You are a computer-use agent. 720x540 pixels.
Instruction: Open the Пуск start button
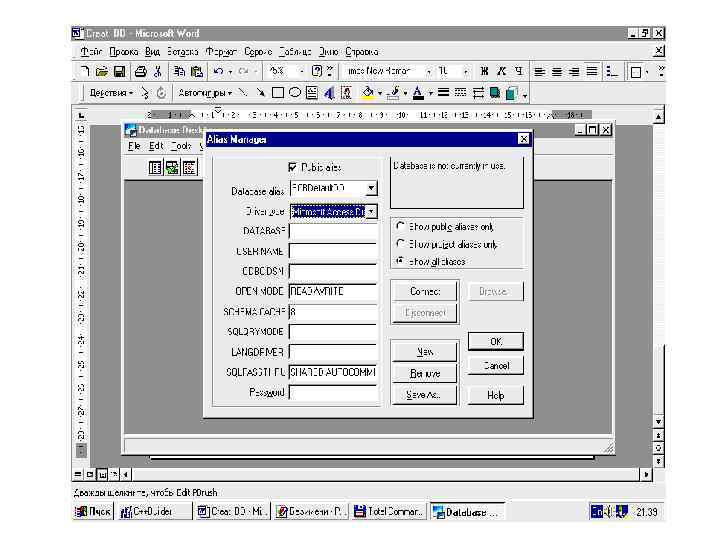[93, 511]
